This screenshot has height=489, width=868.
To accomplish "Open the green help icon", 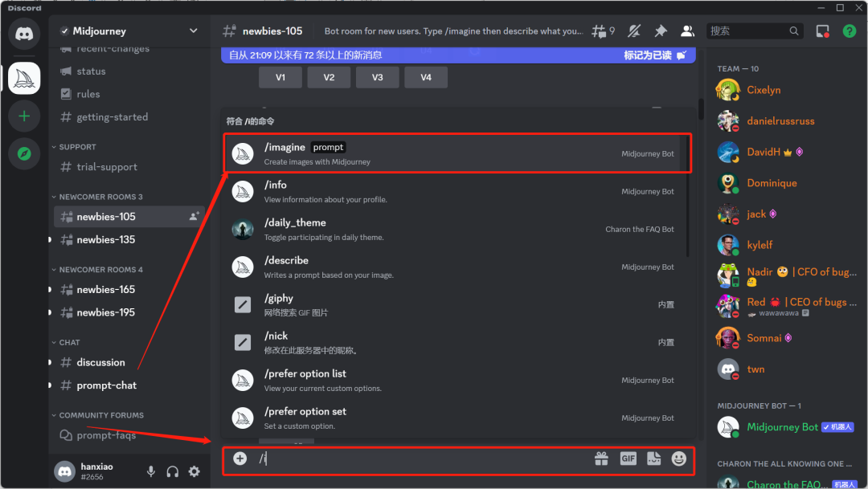I will 850,31.
